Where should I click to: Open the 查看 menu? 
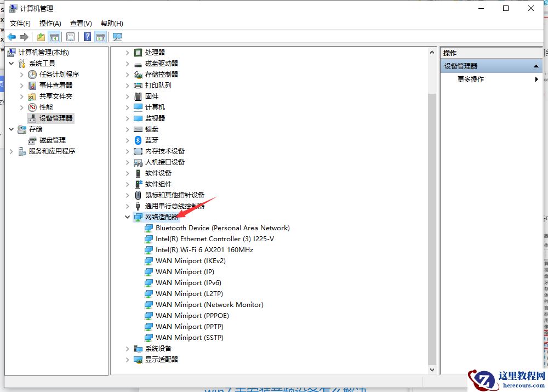80,23
